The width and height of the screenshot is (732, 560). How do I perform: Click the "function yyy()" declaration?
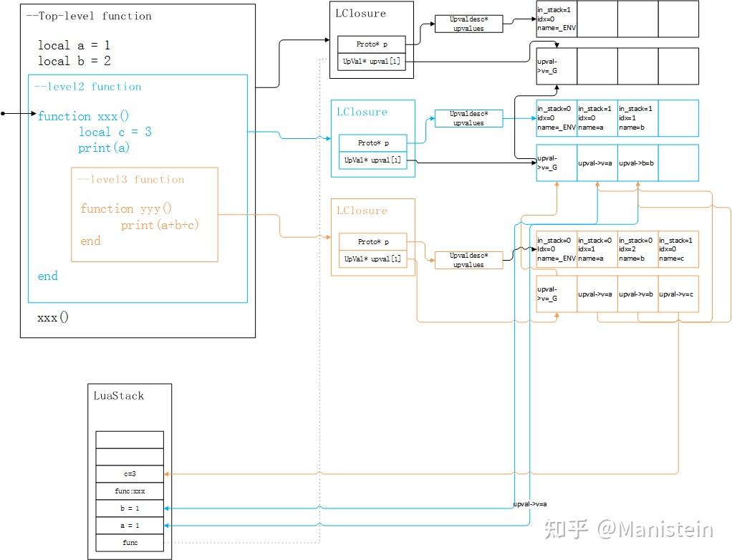point(126,208)
